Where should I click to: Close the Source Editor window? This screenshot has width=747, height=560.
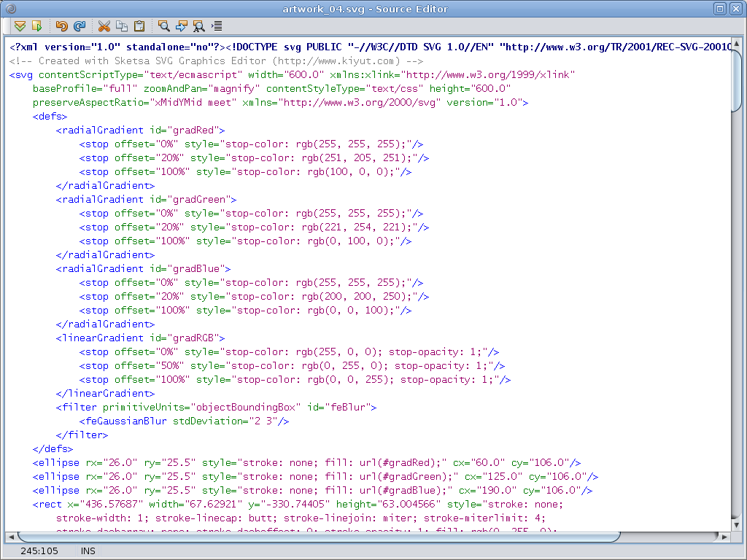pyautogui.click(x=735, y=9)
